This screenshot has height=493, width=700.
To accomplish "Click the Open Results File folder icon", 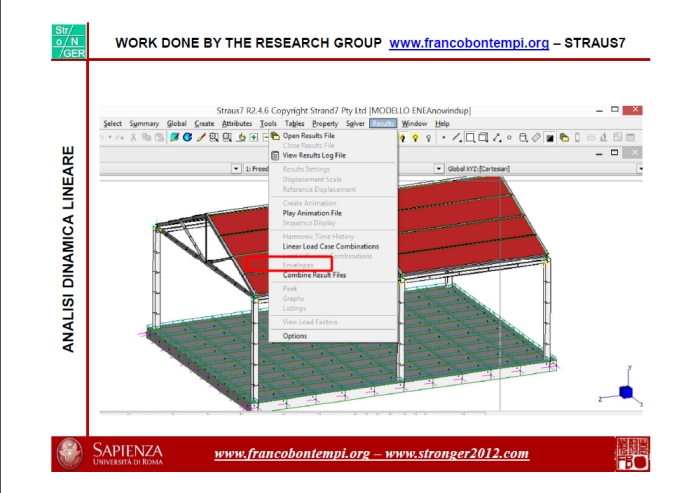I will click(x=275, y=135).
